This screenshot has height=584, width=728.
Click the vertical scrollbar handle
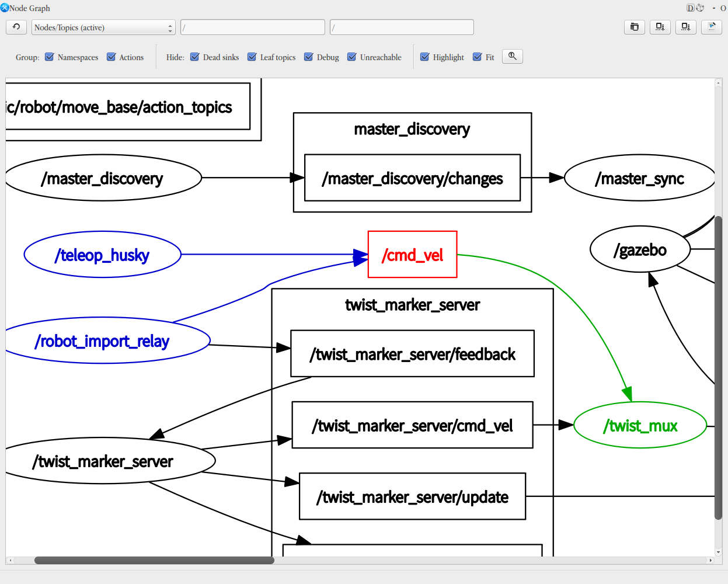(718, 368)
